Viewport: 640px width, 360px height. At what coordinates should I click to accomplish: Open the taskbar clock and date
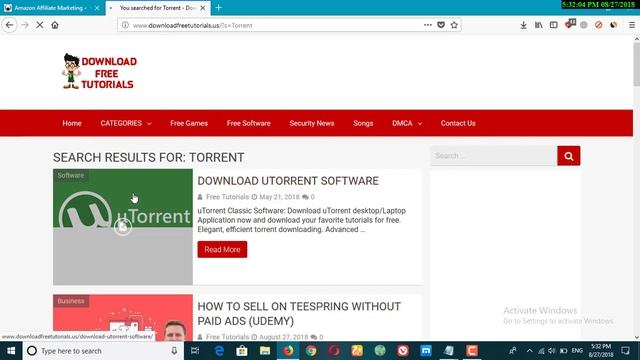tap(601, 351)
